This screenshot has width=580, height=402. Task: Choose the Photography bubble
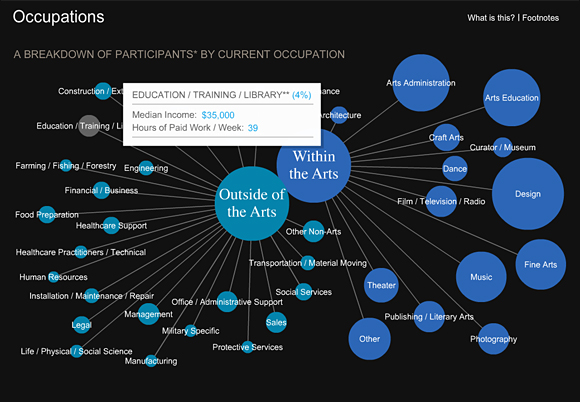(493, 339)
